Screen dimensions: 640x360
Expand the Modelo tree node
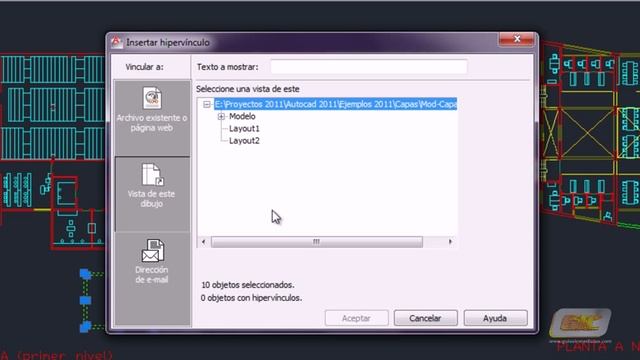pyautogui.click(x=221, y=117)
